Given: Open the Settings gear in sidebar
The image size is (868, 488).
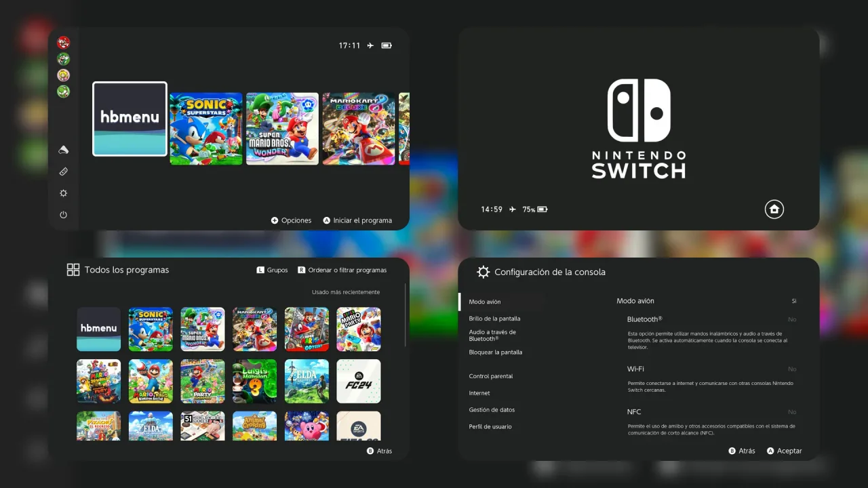Looking at the screenshot, I should [x=63, y=192].
